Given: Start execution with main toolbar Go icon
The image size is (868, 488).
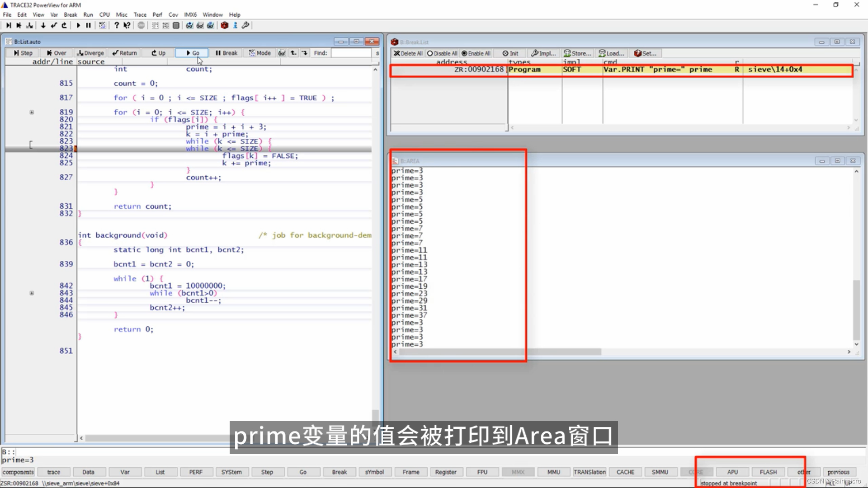Looking at the screenshot, I should click(x=78, y=25).
